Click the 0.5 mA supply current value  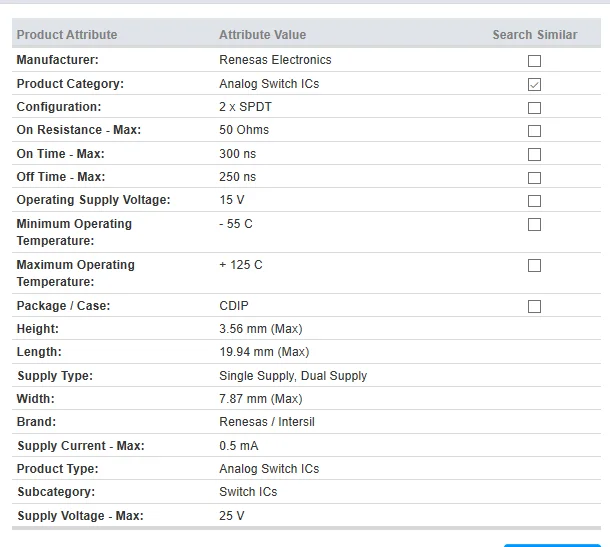click(x=239, y=445)
